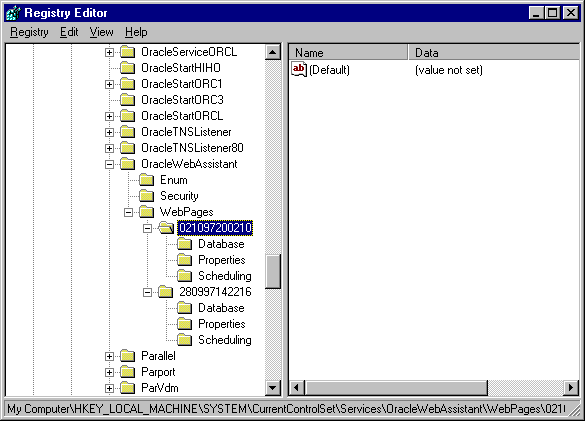Click the ParVdm folder icon
Image resolution: width=585 pixels, height=421 pixels.
click(x=128, y=388)
